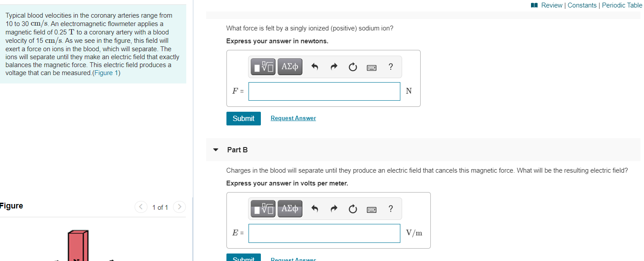644x261 pixels.
Task: Open the Figure 1 link in the problem text
Action: click(106, 72)
